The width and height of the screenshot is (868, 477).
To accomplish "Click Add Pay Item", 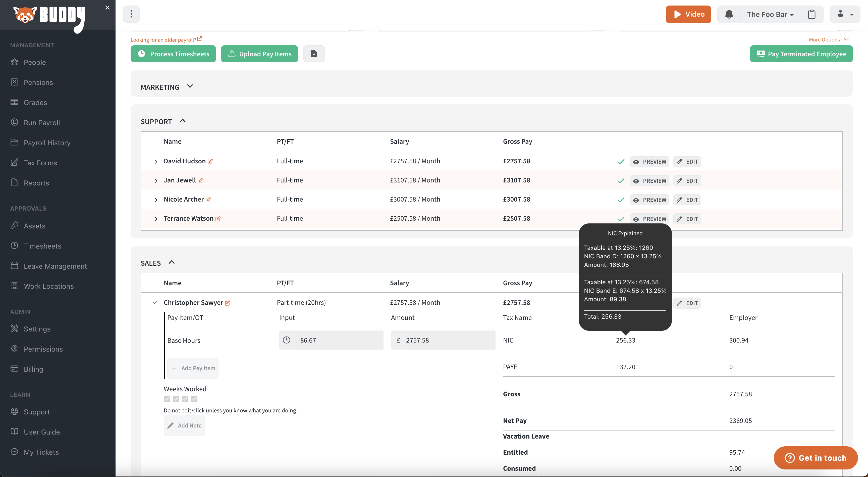I will (x=193, y=368).
